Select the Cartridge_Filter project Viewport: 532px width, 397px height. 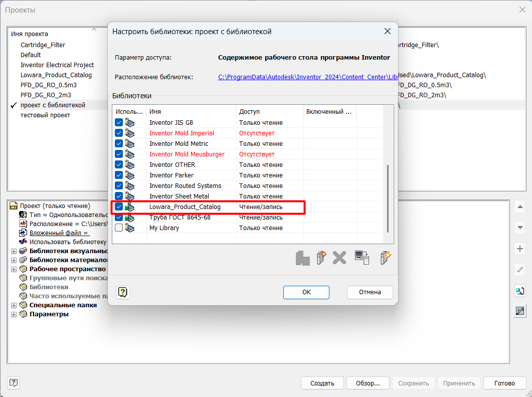[43, 45]
